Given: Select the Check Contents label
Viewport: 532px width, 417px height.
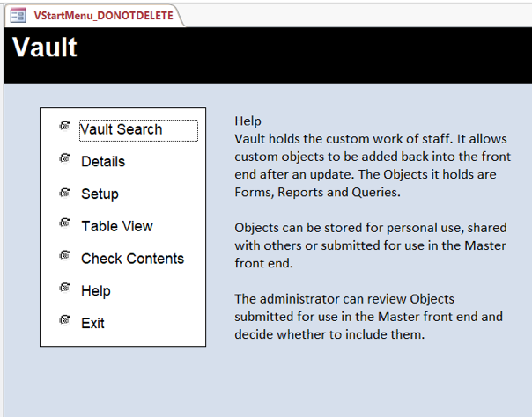Looking at the screenshot, I should click(x=132, y=259).
